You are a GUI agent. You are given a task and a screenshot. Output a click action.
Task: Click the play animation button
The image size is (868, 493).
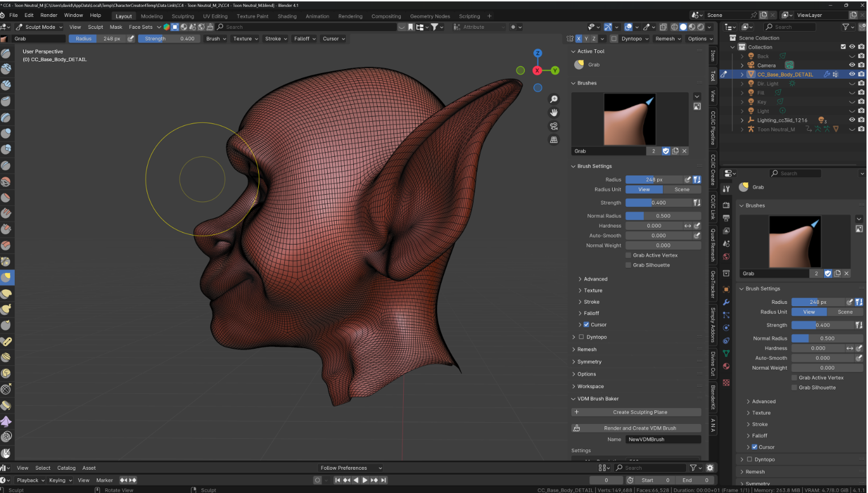click(365, 480)
